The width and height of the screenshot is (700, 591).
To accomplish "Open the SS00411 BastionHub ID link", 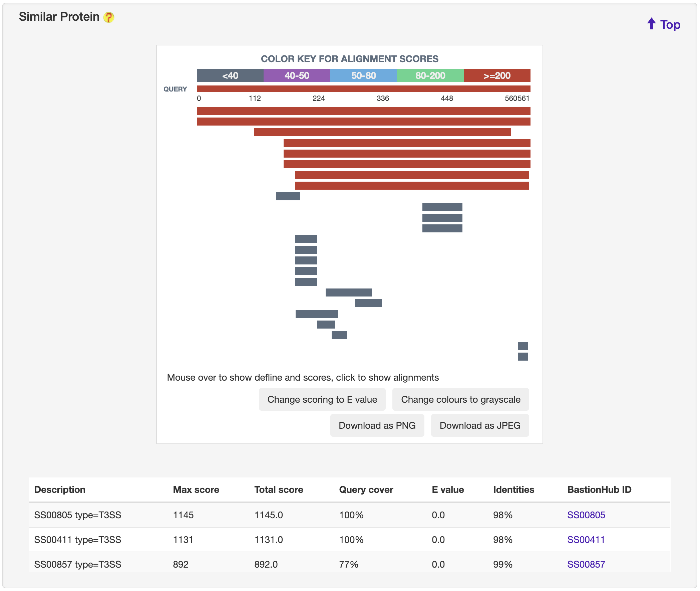I will click(x=586, y=540).
